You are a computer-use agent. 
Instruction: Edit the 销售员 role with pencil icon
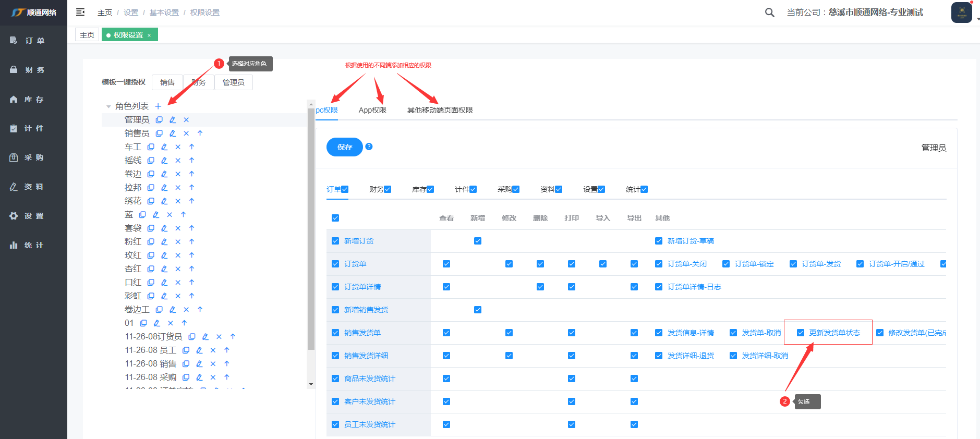[x=173, y=133]
